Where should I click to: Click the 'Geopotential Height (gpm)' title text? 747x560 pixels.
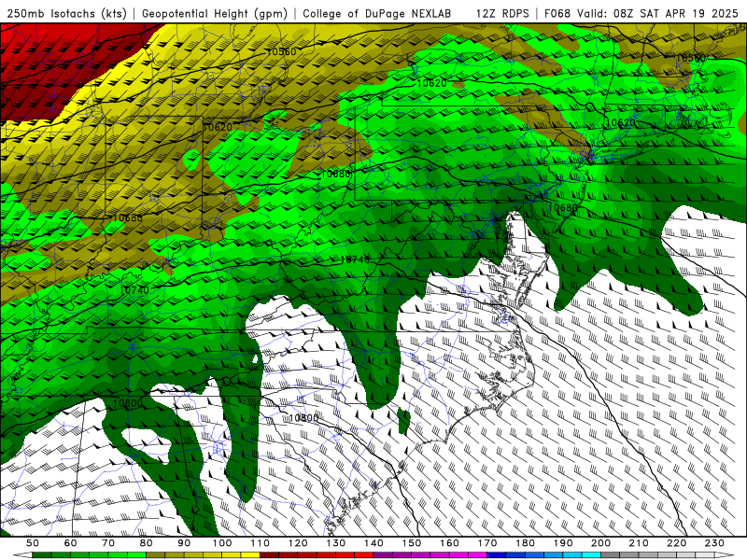[x=215, y=13]
